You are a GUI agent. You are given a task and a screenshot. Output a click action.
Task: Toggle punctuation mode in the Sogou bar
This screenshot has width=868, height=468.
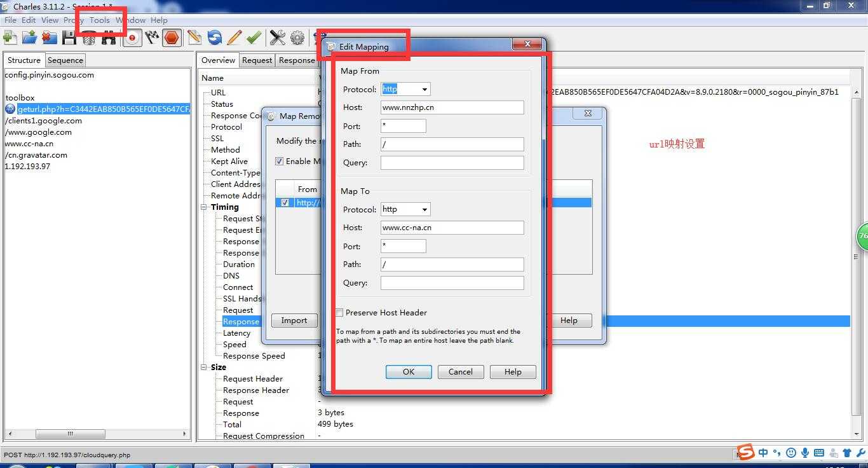pos(776,453)
